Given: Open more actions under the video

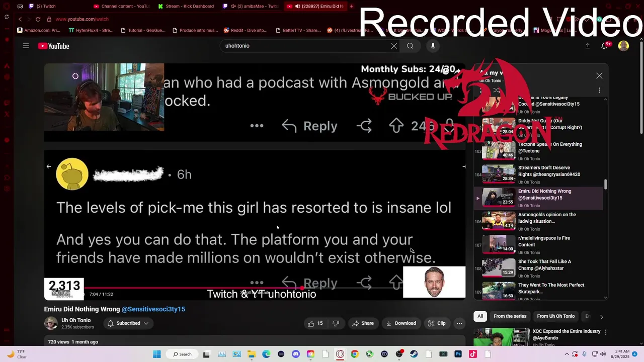Looking at the screenshot, I should pyautogui.click(x=459, y=323).
